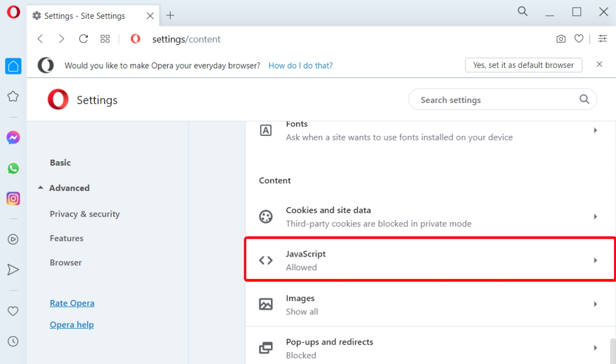The width and height of the screenshot is (616, 364).
Task: Open the Opera help link
Action: (72, 325)
